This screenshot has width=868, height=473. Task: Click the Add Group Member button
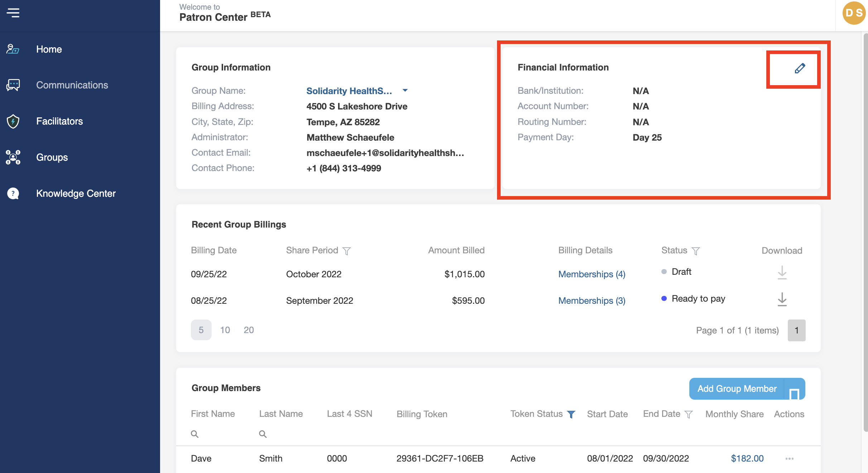(737, 389)
